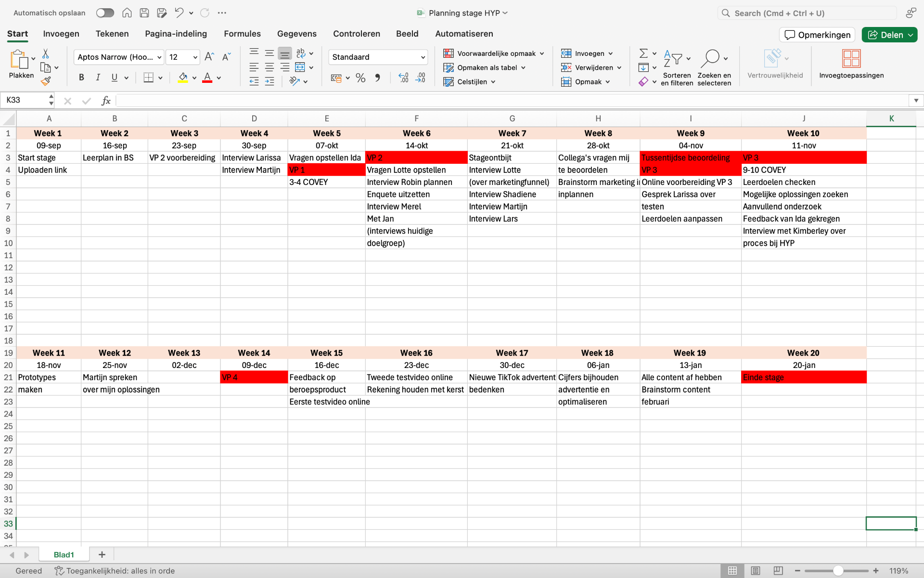Switch to page layout view

pos(755,571)
